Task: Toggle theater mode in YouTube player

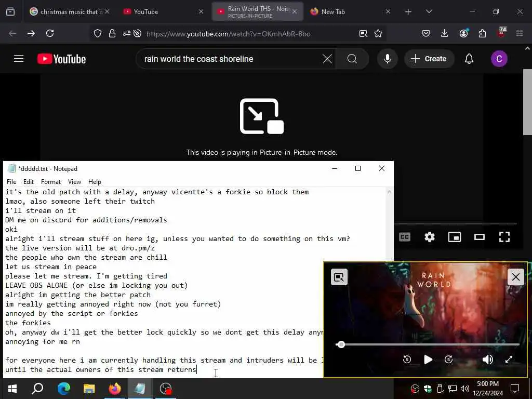Action: pyautogui.click(x=480, y=237)
